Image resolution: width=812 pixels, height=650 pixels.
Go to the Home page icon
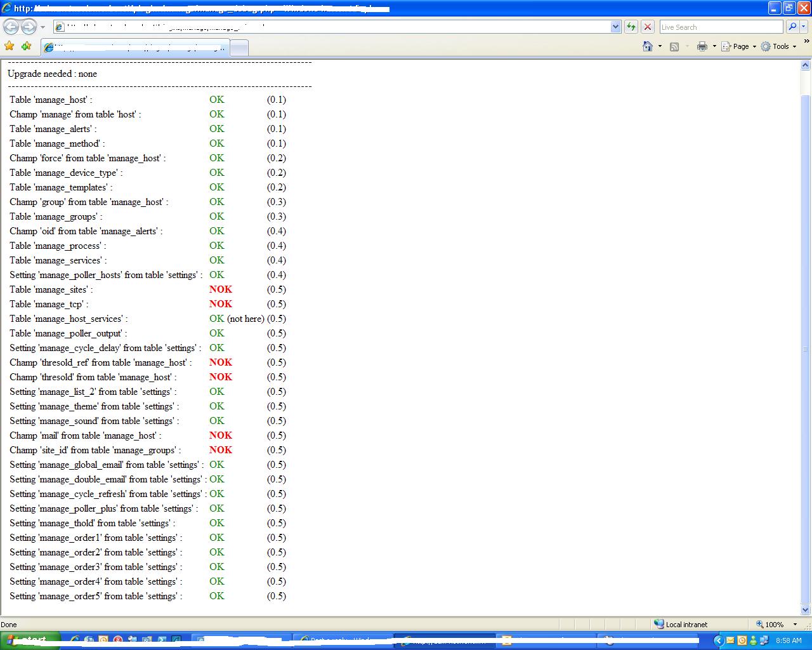pos(648,46)
